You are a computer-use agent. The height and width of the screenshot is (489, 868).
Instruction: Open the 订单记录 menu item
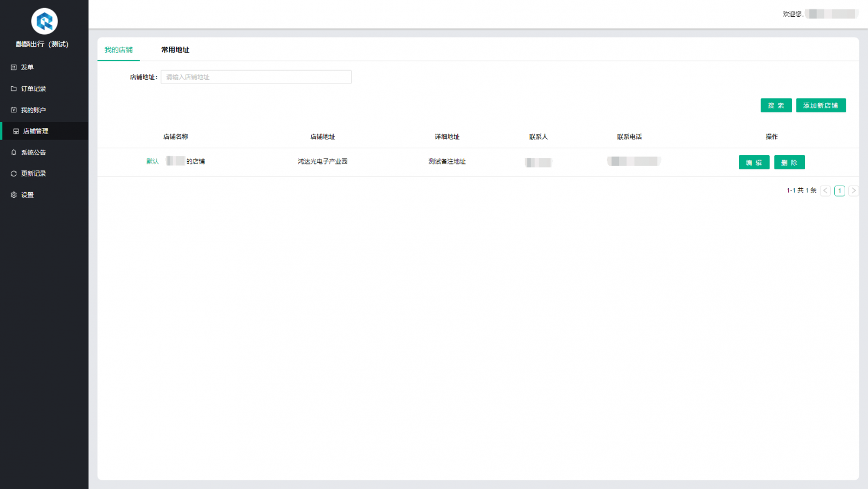34,88
